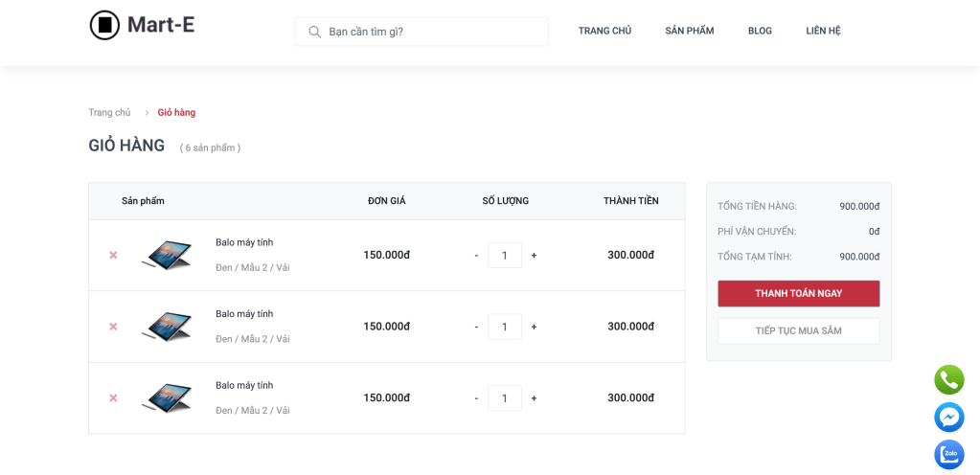The width and height of the screenshot is (980, 475).
Task: Click Tiếp tục mua sắm button
Action: click(798, 331)
